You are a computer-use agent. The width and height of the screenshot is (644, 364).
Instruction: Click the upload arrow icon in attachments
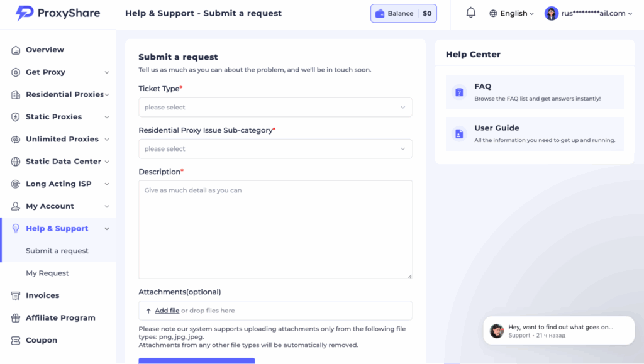(148, 311)
